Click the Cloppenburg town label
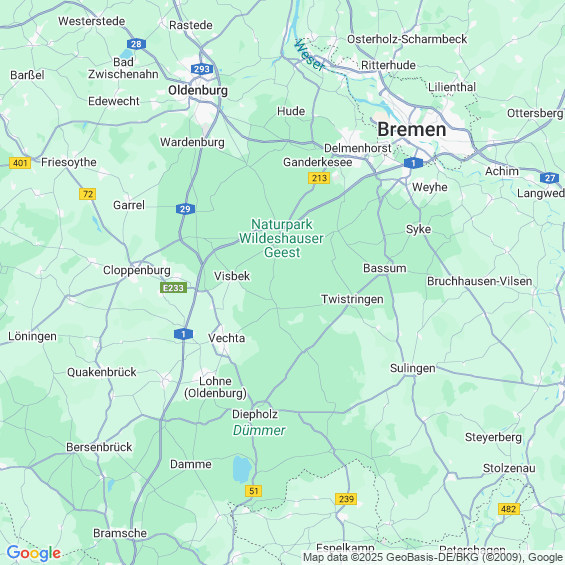Image resolution: width=565 pixels, height=565 pixels. (x=137, y=270)
